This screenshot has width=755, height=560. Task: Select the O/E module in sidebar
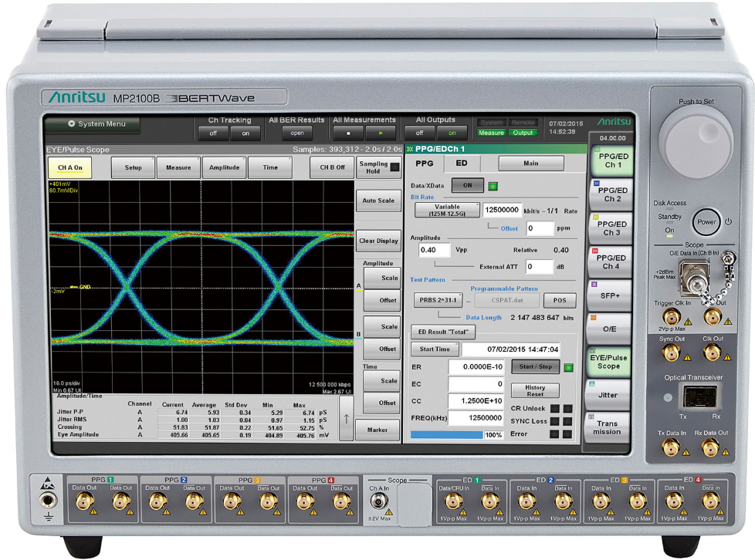click(608, 329)
